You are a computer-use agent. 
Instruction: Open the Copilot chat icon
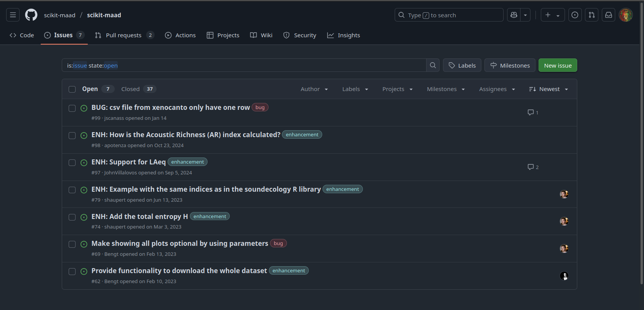pos(514,15)
